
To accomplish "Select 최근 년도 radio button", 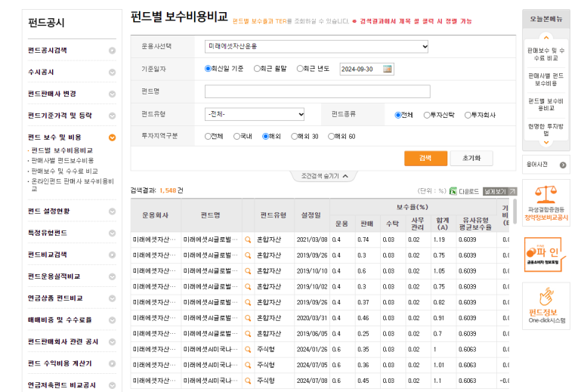I will (x=300, y=69).
